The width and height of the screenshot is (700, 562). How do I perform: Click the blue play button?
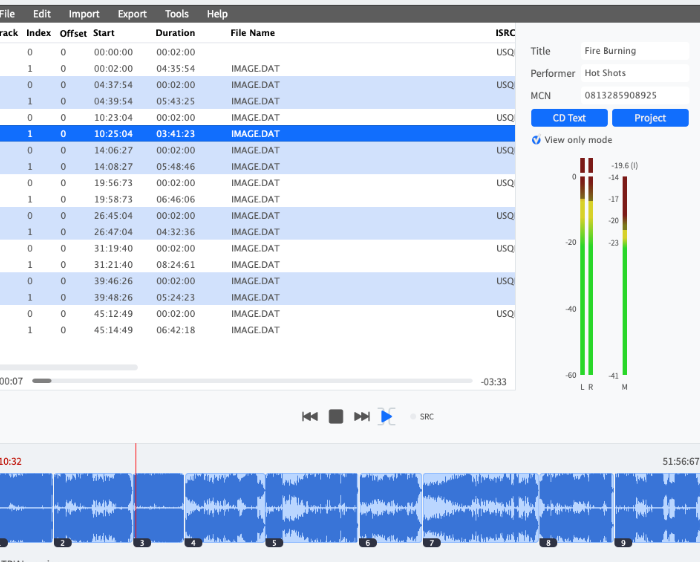[387, 416]
